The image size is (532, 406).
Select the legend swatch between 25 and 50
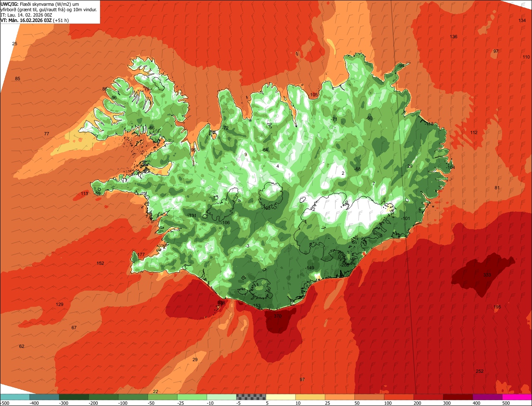click(x=339, y=397)
